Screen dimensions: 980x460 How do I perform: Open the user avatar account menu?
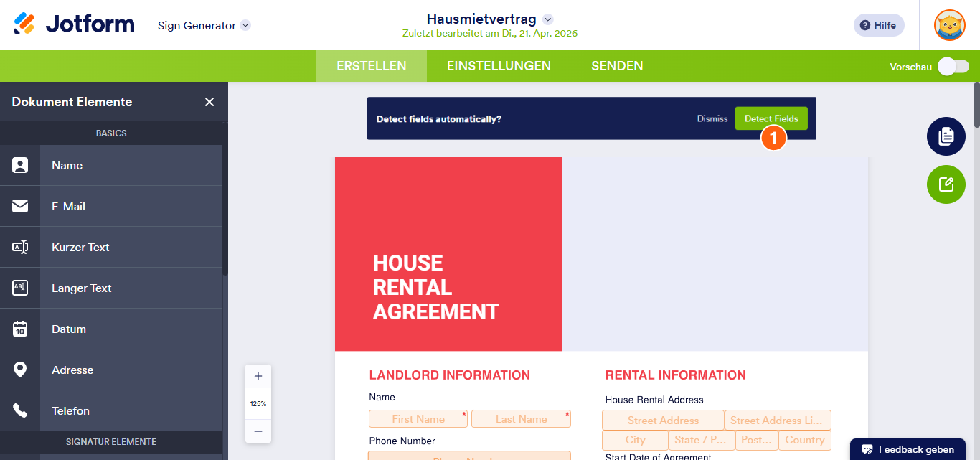(x=949, y=25)
